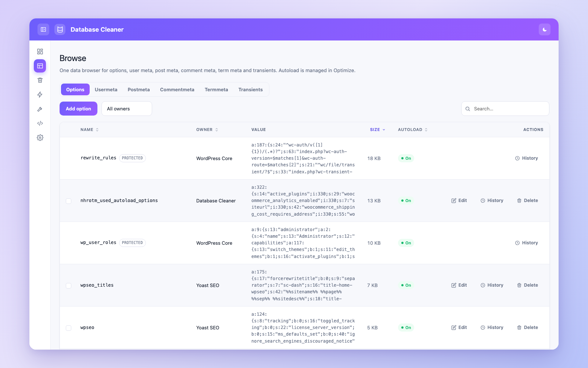
Task: Switch to the Commentmeta tab
Action: pos(177,89)
